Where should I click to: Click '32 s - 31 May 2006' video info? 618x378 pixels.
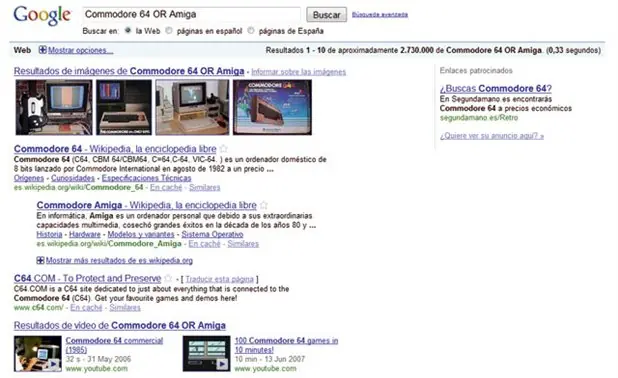(98, 359)
